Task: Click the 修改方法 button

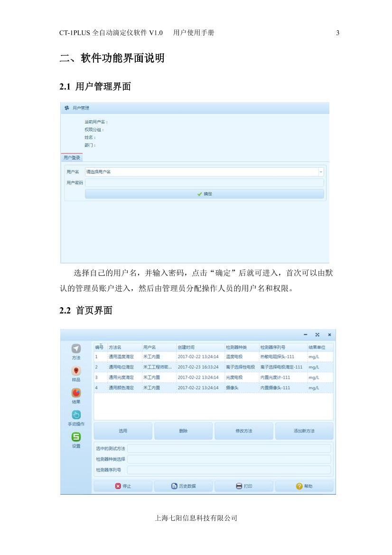Action: tap(244, 431)
